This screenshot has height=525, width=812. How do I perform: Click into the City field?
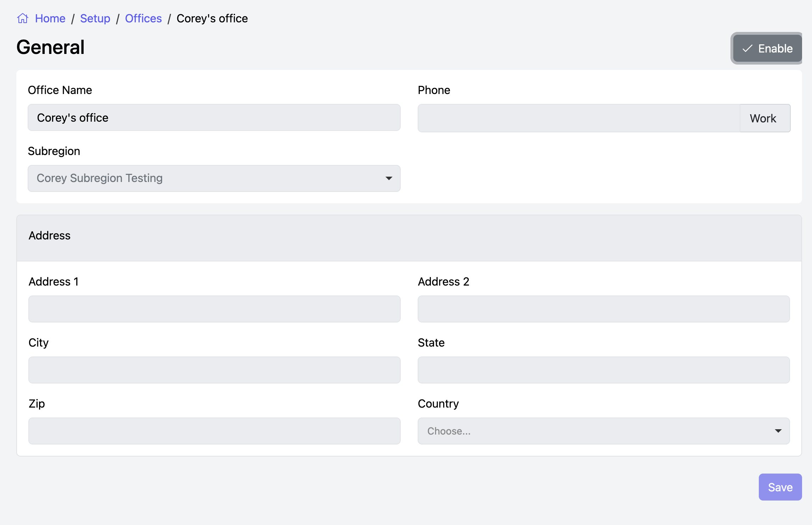214,370
